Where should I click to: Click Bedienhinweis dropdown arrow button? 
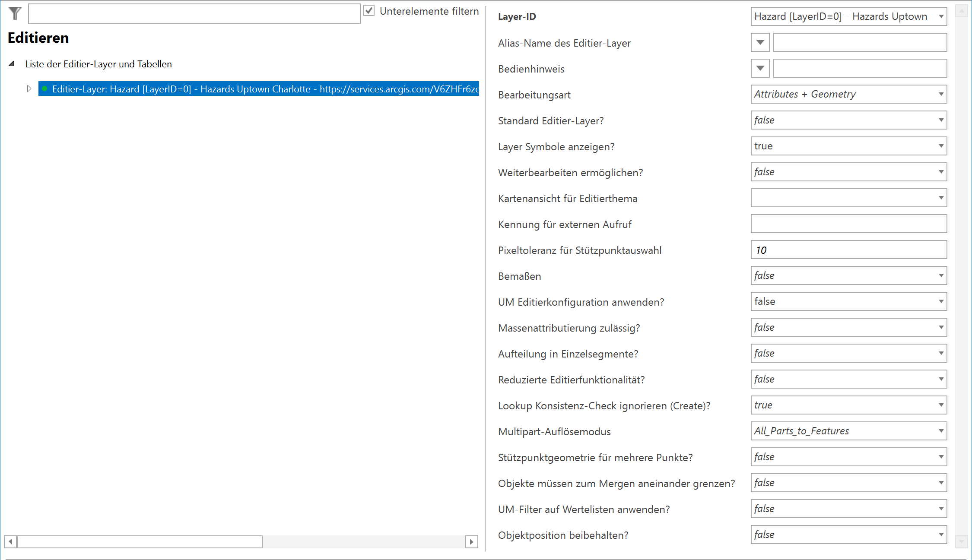click(x=760, y=69)
